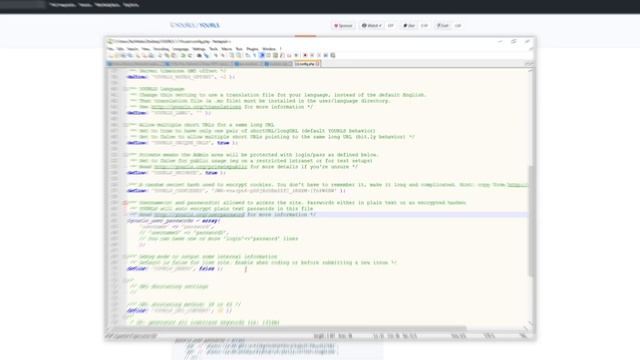Open the Window menu

[269, 49]
